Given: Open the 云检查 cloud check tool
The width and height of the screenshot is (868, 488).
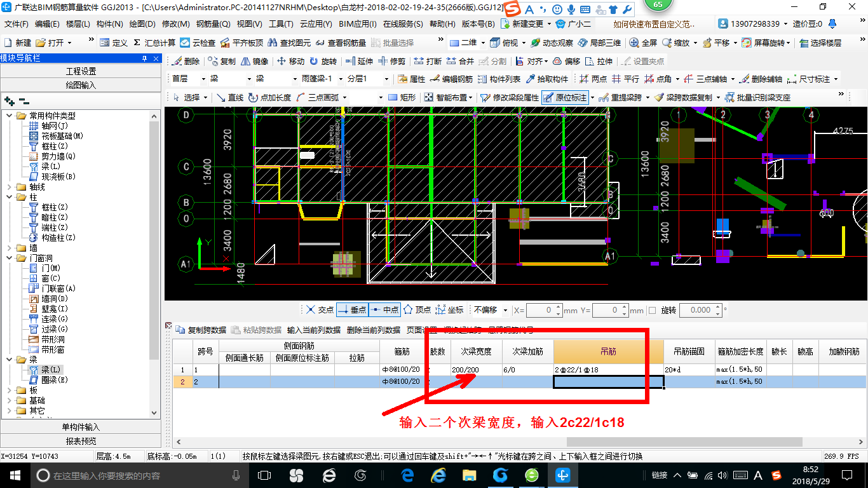Looking at the screenshot, I should [198, 43].
